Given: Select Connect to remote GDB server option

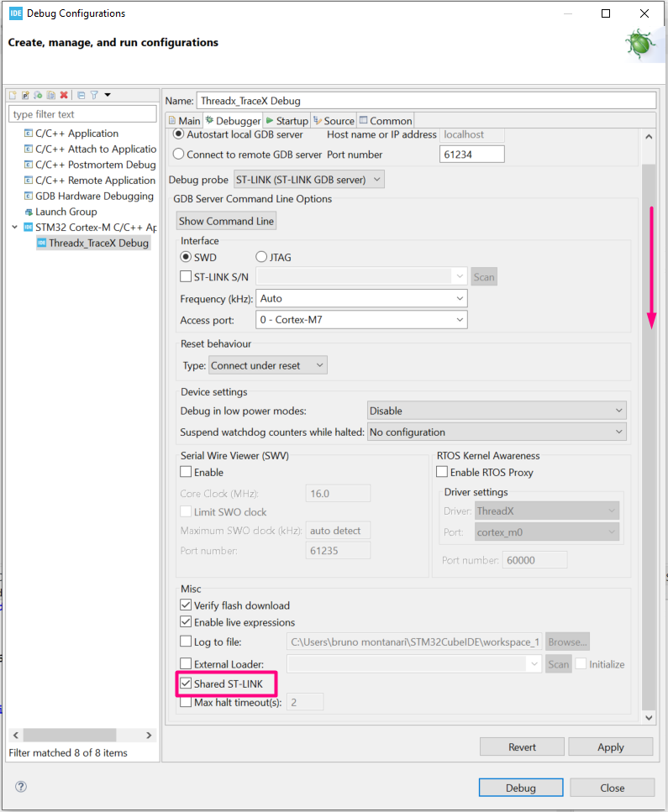Looking at the screenshot, I should coord(178,154).
